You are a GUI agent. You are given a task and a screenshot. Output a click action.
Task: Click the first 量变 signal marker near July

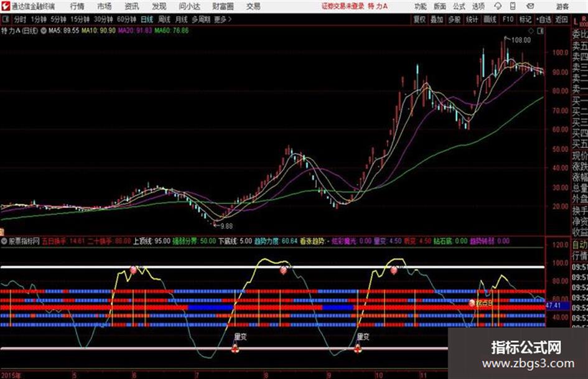tap(235, 349)
